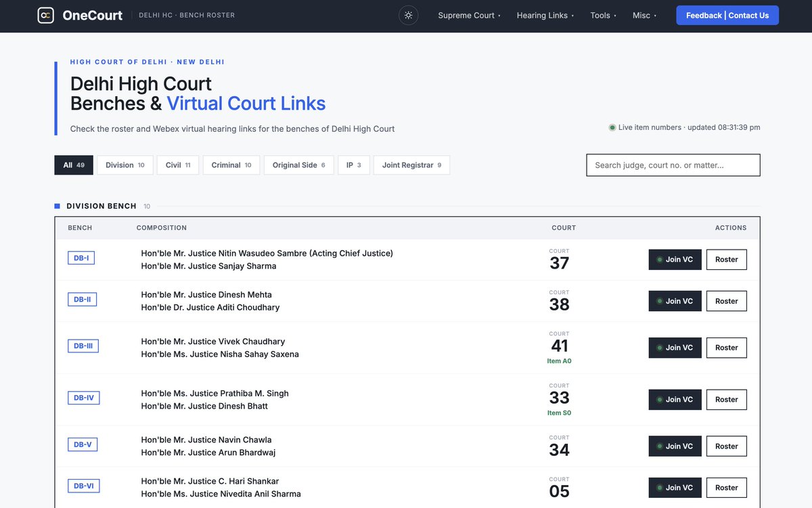Click the Composition column header

(x=162, y=228)
